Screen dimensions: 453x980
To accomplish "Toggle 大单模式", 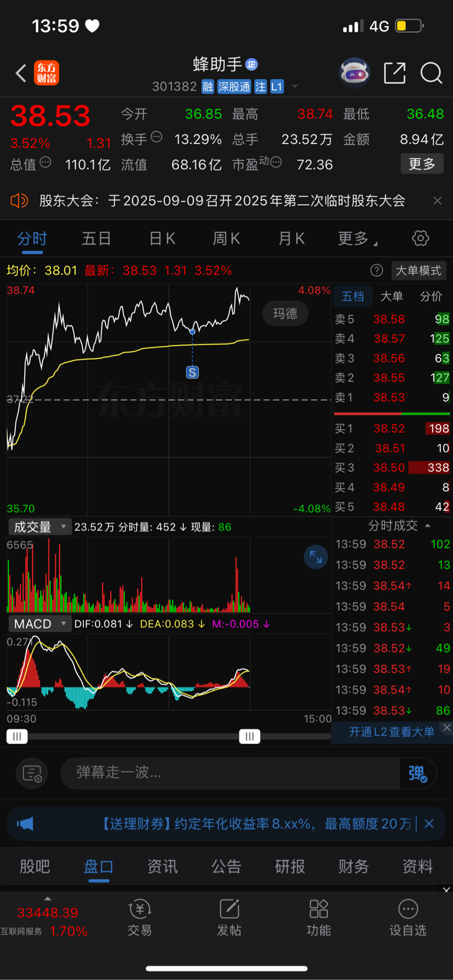I will tap(418, 271).
